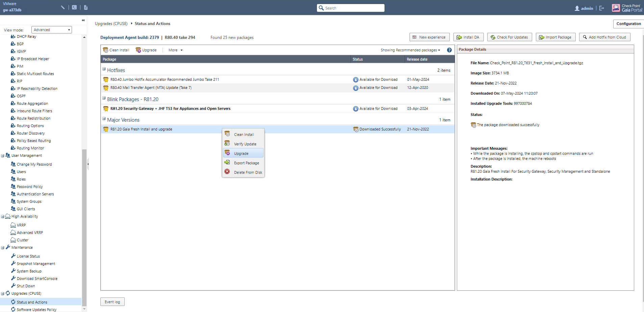Choose Verify Update from context menu
Viewport: 644px width, 312px height.
click(245, 144)
